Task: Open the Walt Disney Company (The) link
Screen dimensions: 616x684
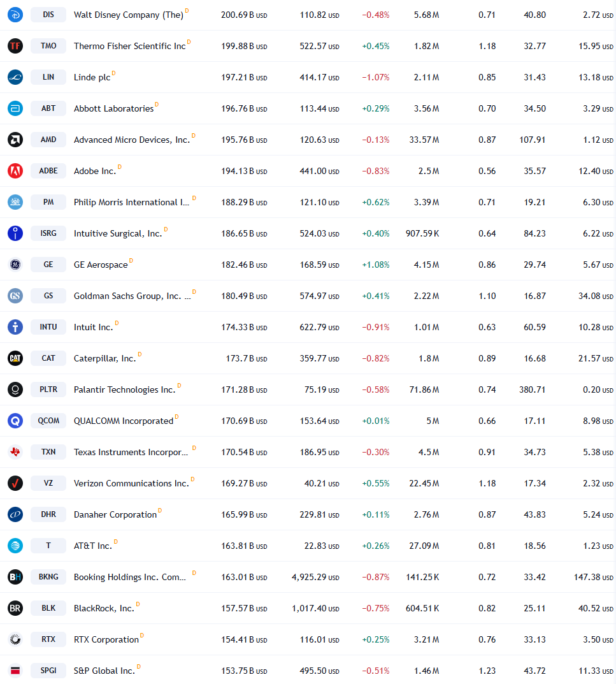Action: (129, 15)
